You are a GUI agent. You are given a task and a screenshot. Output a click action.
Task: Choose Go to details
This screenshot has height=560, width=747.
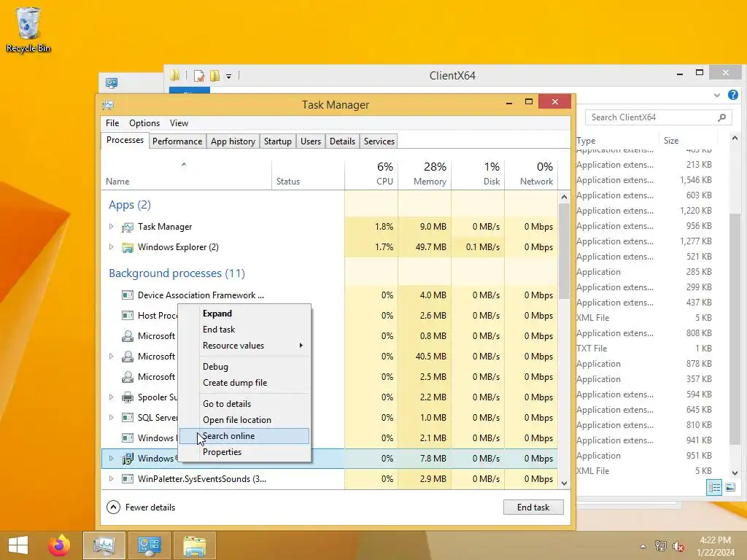point(244,404)
